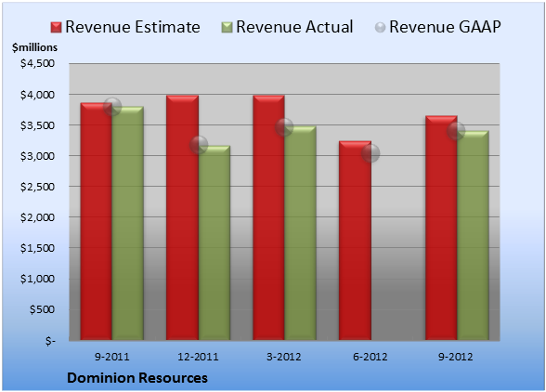Click the red Revenue Estimate legend swatch
Screen dimensions: 546x392
tap(56, 28)
